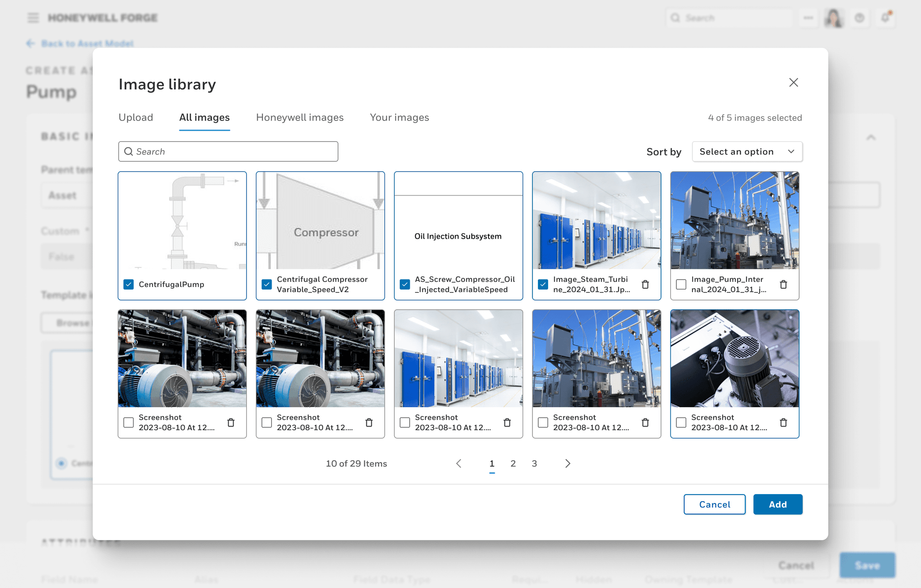Select Your images tab

click(x=399, y=117)
